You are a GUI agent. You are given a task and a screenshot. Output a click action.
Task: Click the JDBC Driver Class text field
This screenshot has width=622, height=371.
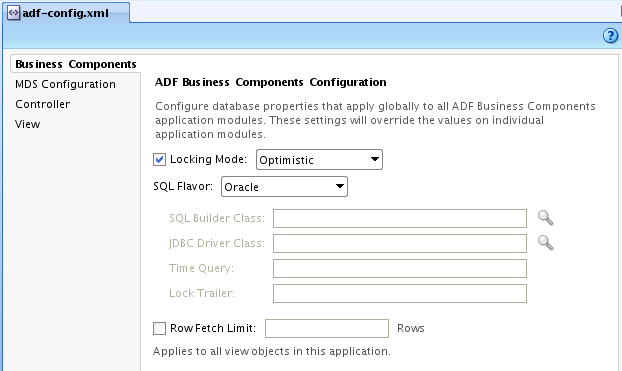point(400,243)
